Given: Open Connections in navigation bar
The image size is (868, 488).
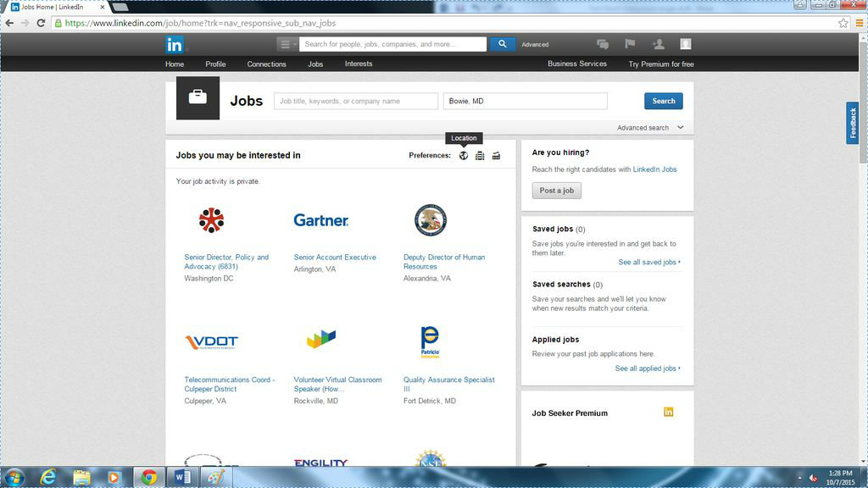Looking at the screenshot, I should click(266, 64).
